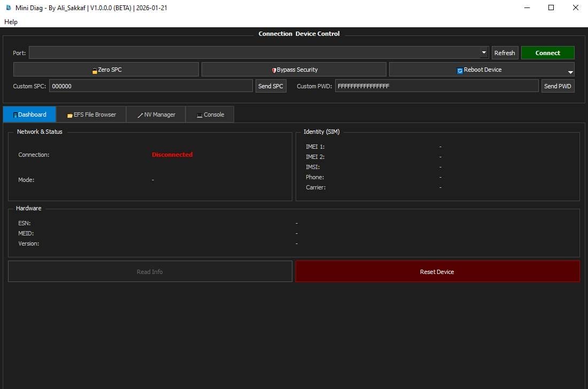Click the folder icon on EFS File Browser tab

69,115
